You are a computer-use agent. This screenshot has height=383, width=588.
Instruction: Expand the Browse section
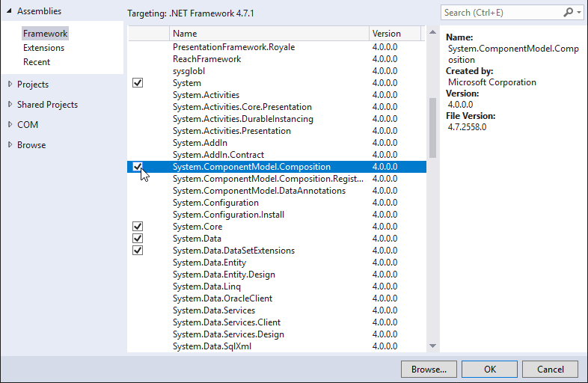pos(10,145)
